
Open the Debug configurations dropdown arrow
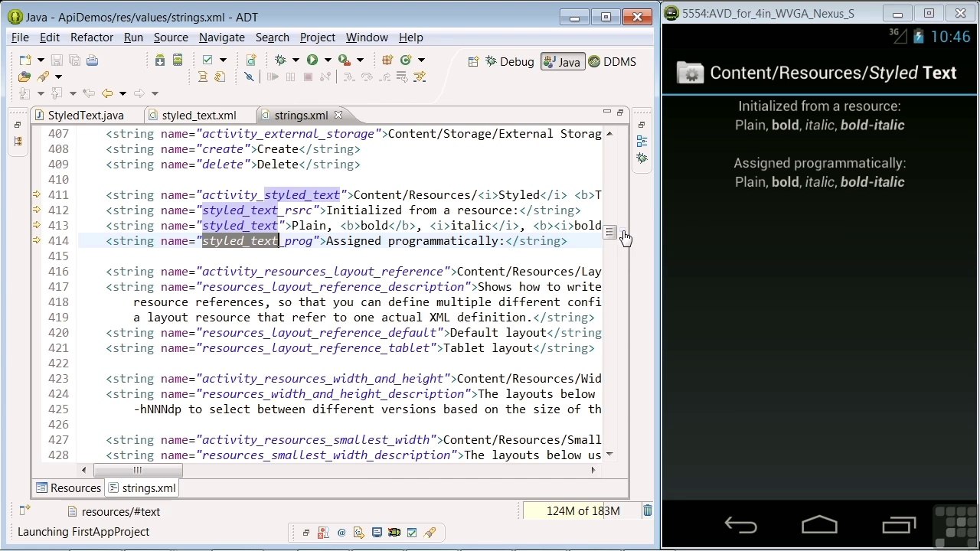tap(296, 60)
